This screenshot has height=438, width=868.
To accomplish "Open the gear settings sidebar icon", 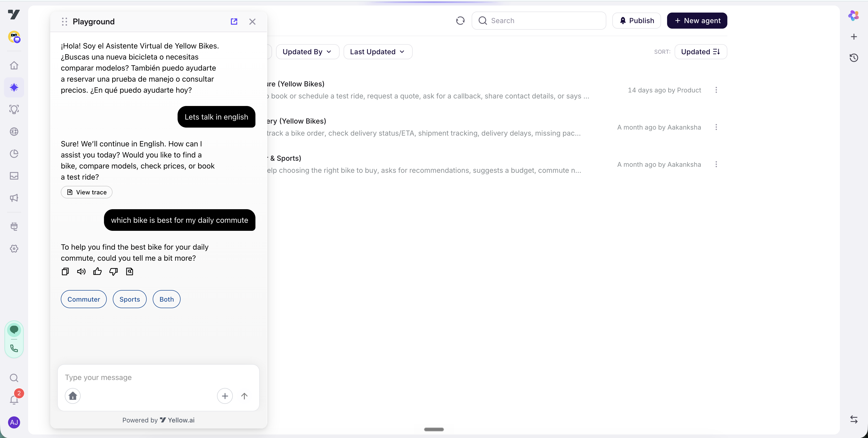I will pos(14,249).
